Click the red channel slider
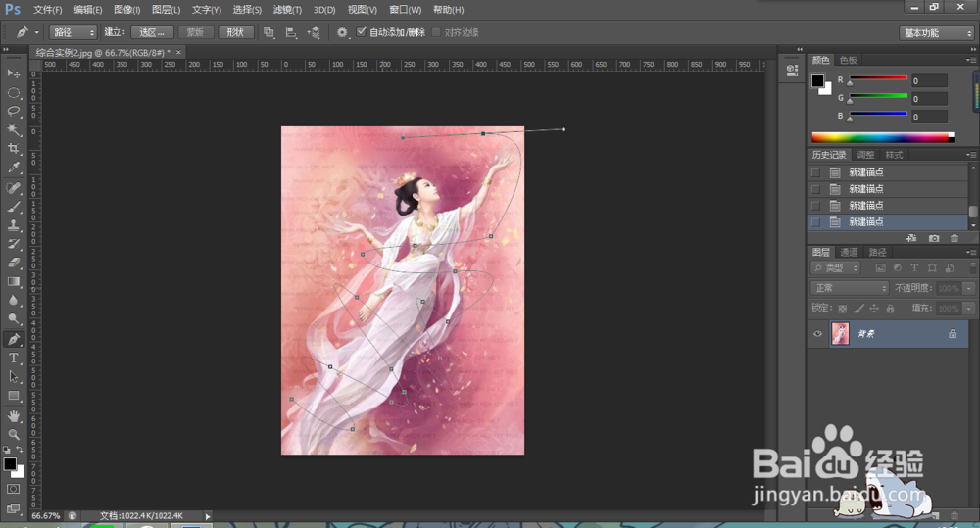The image size is (980, 528). pos(877,78)
